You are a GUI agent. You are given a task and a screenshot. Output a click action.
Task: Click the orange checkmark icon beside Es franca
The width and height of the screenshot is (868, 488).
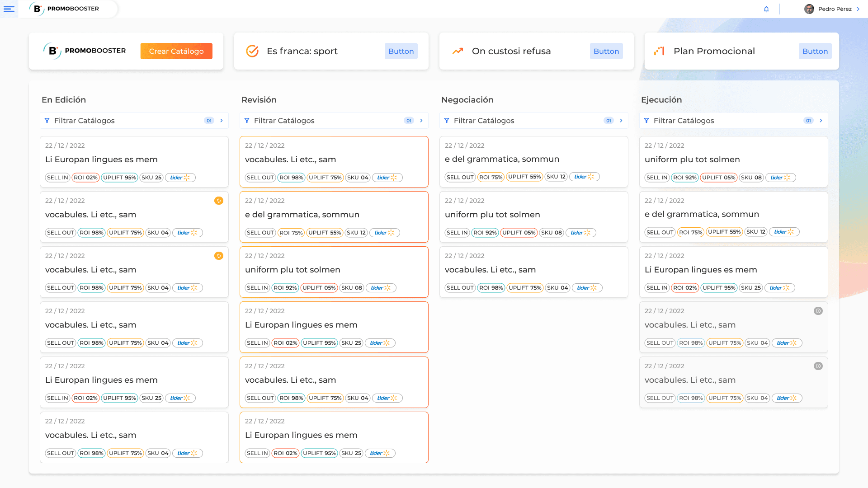252,51
